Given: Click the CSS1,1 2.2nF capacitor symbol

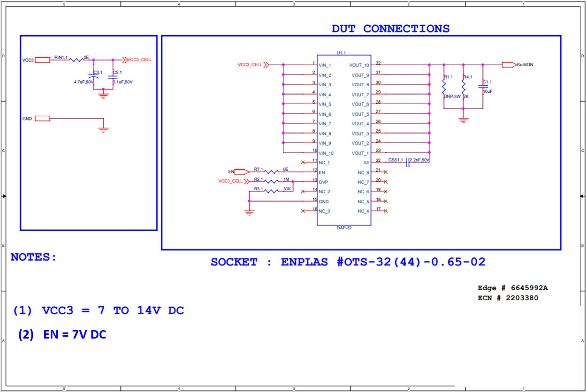Looking at the screenshot, I should point(407,162).
